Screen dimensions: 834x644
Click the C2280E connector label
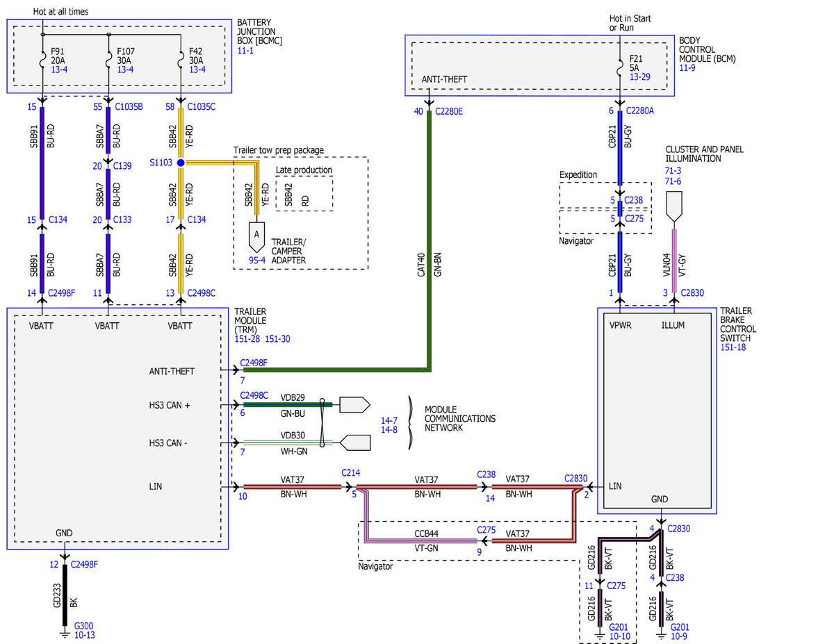click(x=450, y=111)
